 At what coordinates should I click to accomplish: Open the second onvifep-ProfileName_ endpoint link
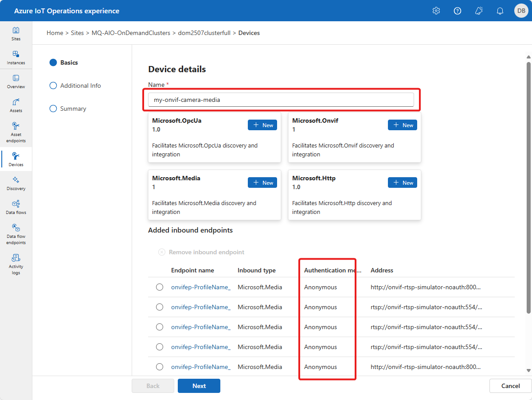(x=201, y=307)
